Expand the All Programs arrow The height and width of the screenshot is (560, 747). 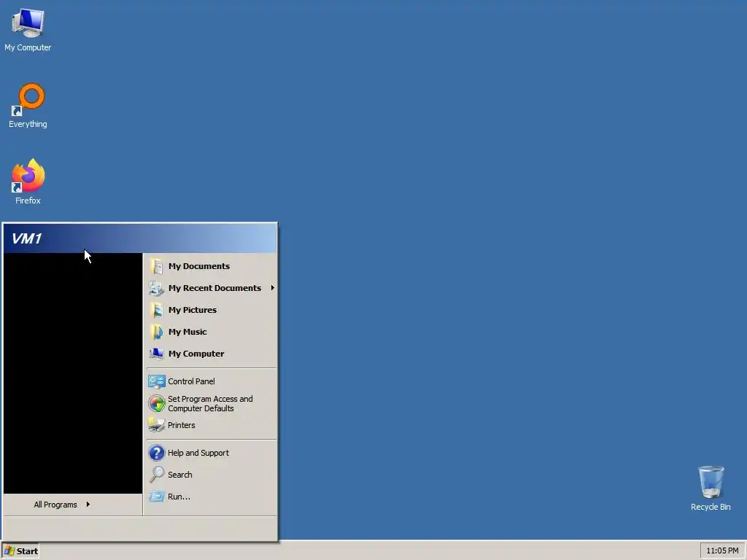(88, 505)
